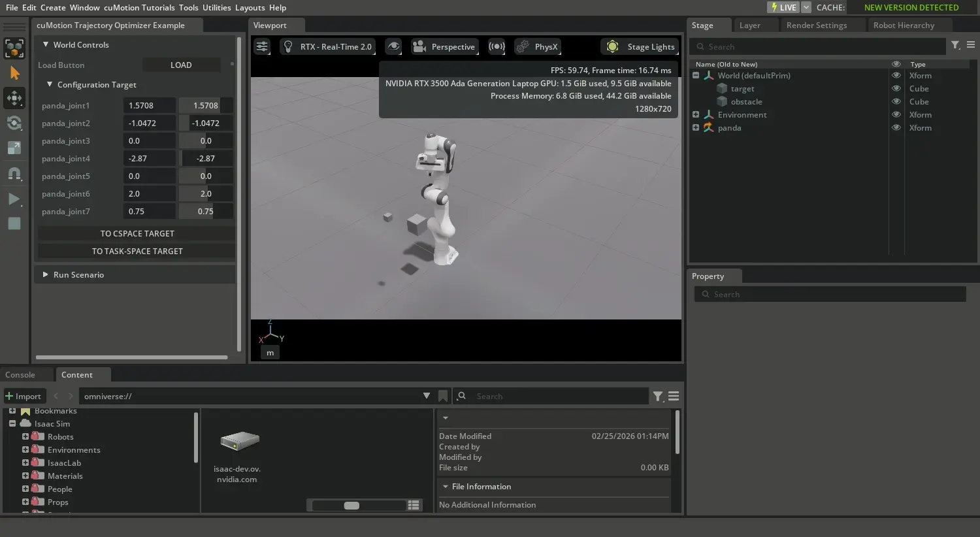Open the Stage Lights selector
The image size is (980, 537).
click(x=640, y=46)
